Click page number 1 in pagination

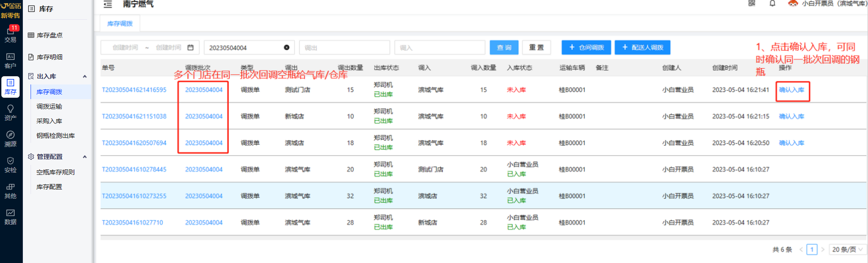[812, 249]
